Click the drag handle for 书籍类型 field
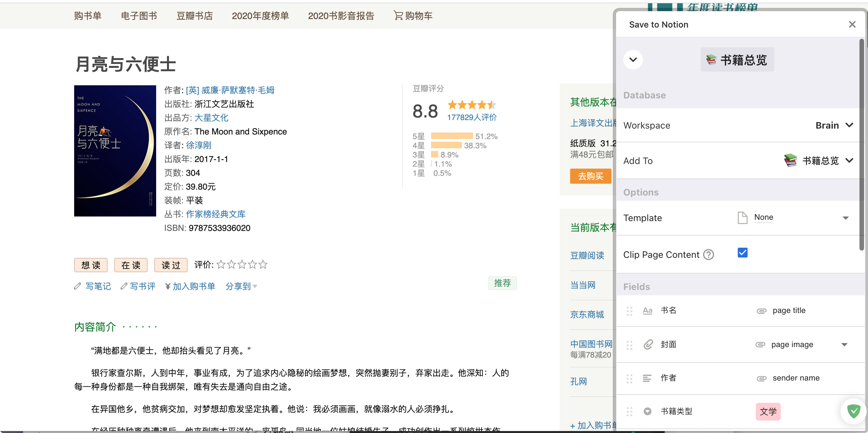This screenshot has height=433, width=868. 629,411
